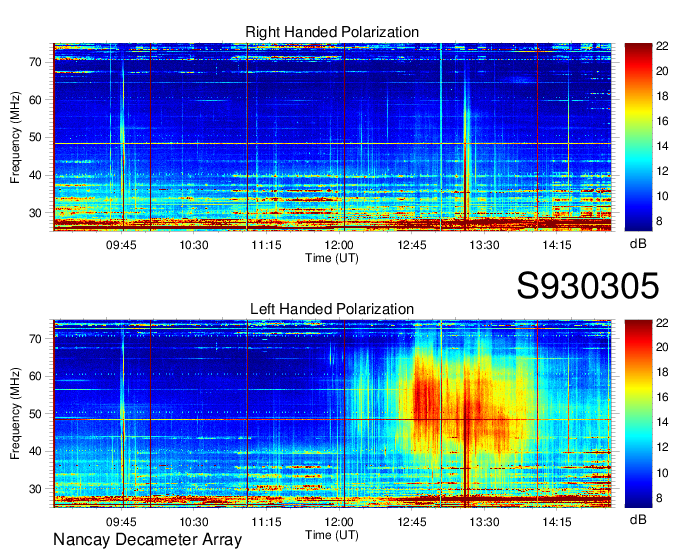Click 'Frequency (MHz)' axis label of Left Handed plot
This screenshot has width=680, height=552.
point(15,414)
